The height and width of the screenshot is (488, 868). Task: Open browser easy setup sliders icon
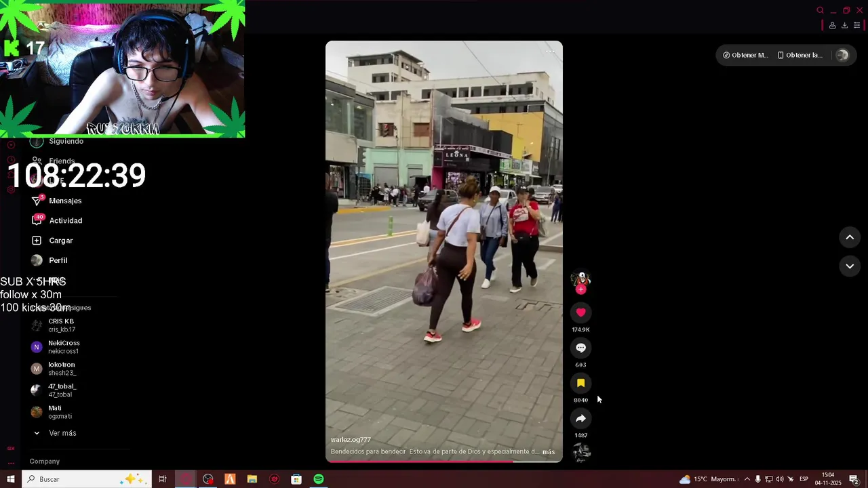(x=856, y=26)
